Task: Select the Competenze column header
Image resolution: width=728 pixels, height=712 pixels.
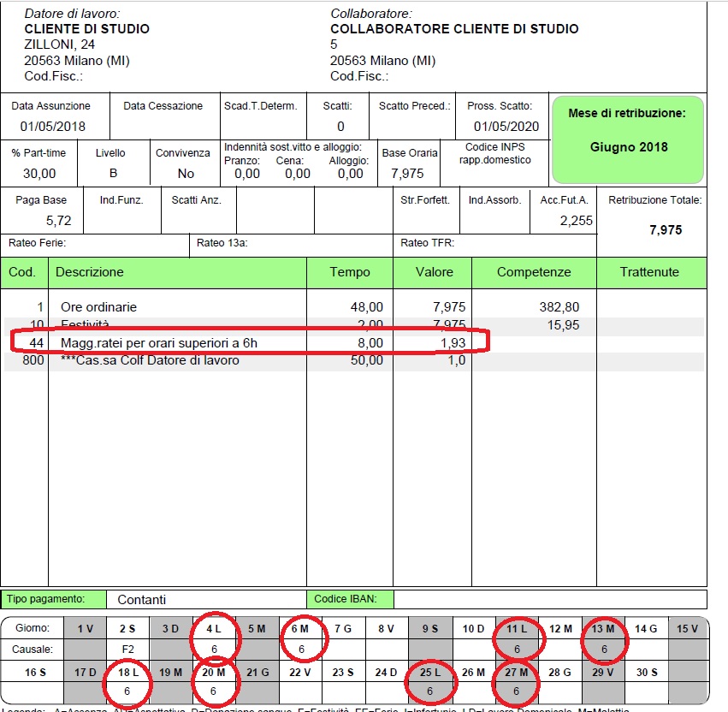Action: [x=533, y=272]
